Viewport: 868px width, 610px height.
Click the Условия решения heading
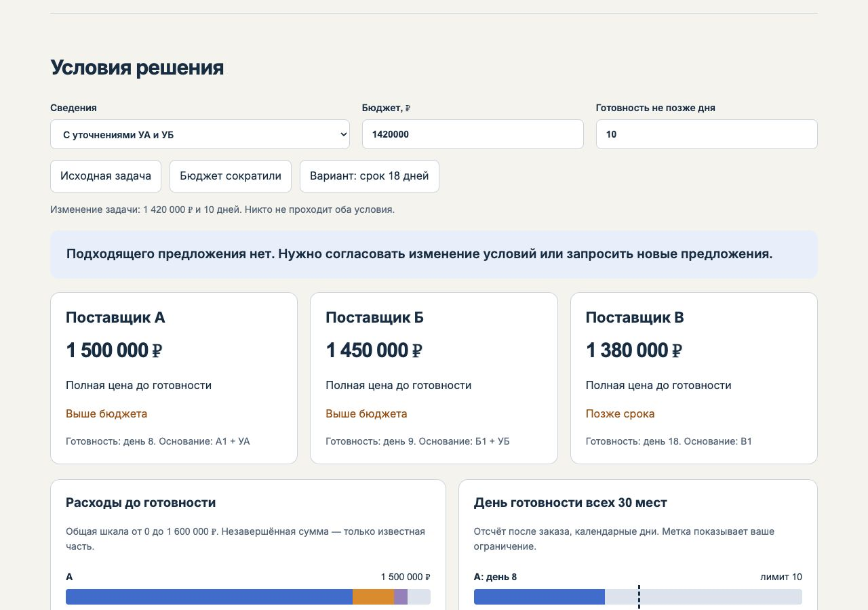[137, 68]
